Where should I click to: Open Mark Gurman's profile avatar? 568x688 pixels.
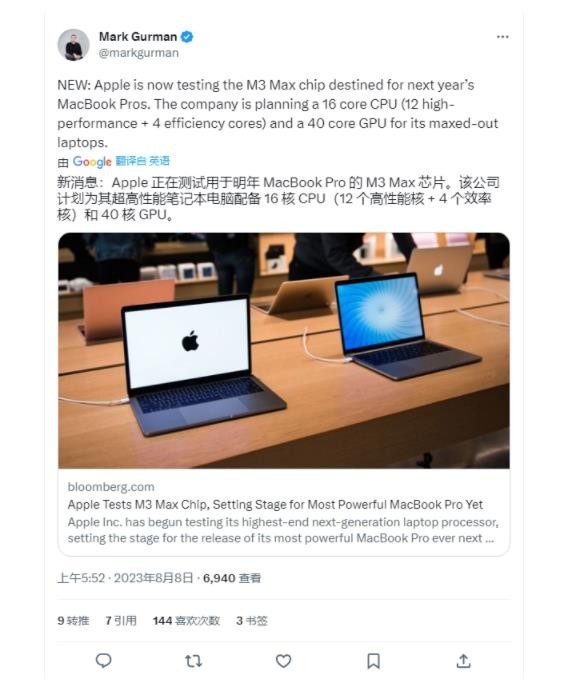coord(73,45)
